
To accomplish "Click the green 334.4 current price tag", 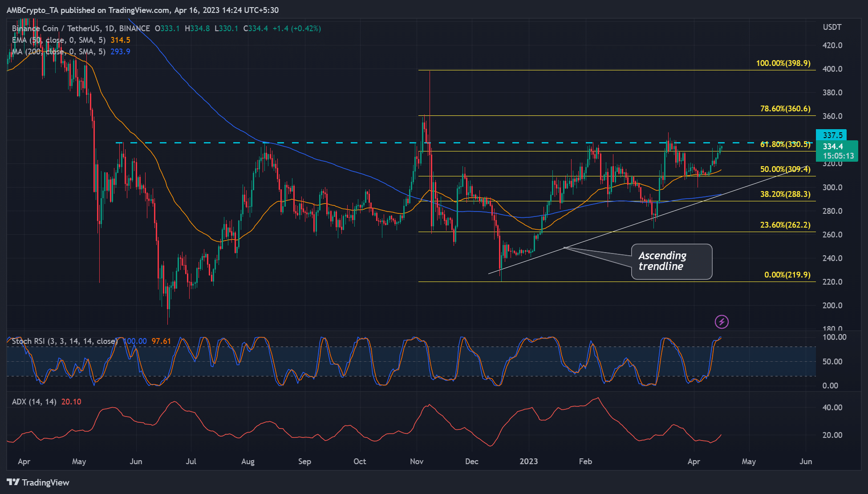I will [x=833, y=146].
